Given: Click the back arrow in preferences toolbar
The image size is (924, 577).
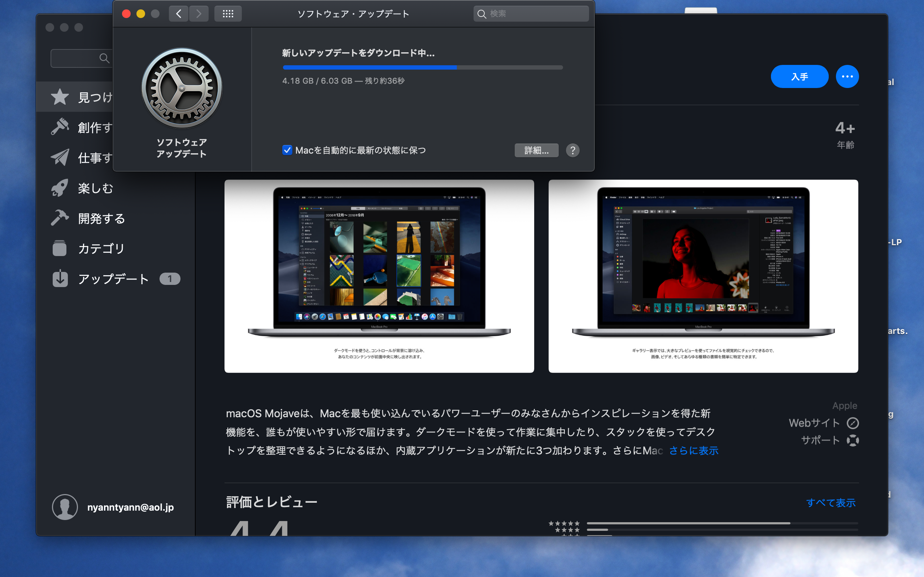Looking at the screenshot, I should tap(179, 14).
